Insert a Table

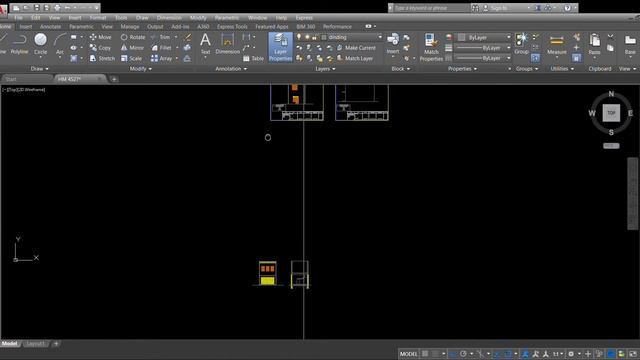(253, 58)
